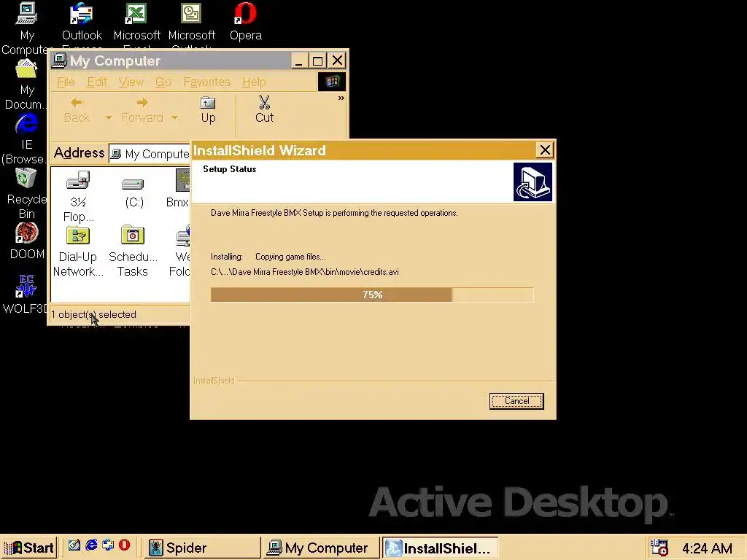Switch to My Computer taskbar button
Screen dimensions: 747x560
[321, 548]
